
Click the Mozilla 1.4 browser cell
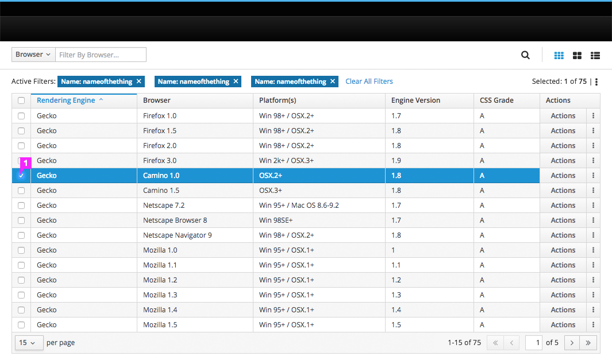pos(195,310)
